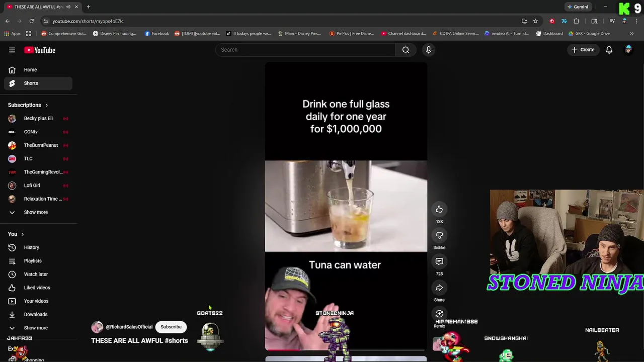Click the Short video to pause it

pos(346,206)
